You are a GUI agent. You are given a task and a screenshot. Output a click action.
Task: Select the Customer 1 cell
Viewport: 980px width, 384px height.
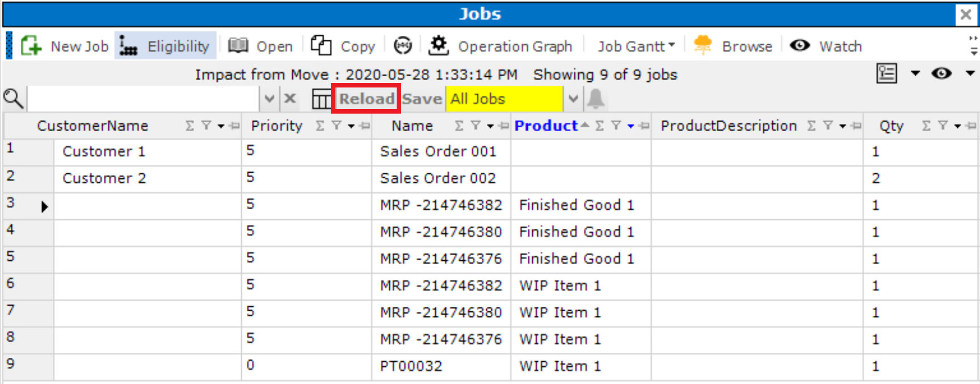click(148, 152)
